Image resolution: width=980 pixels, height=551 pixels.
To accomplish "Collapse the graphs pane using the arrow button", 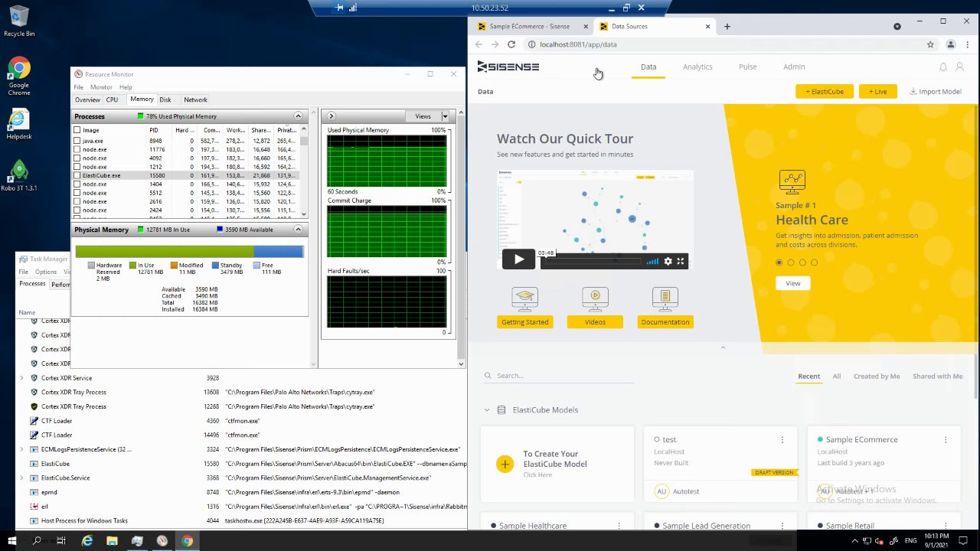I will (331, 116).
